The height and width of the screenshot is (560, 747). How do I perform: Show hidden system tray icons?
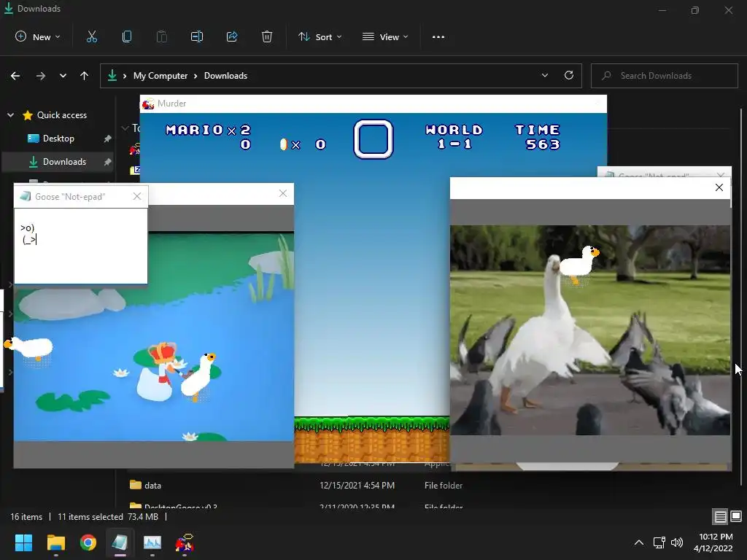[x=639, y=542]
